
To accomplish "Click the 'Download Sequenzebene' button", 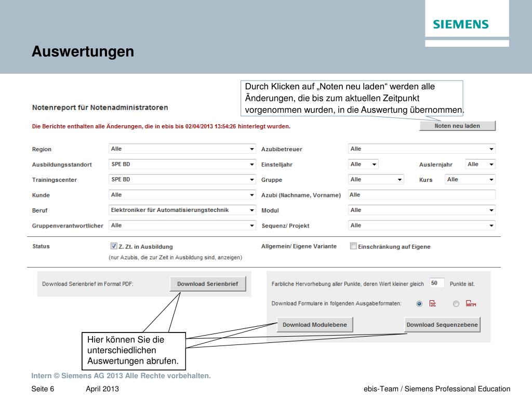I will (x=442, y=325).
